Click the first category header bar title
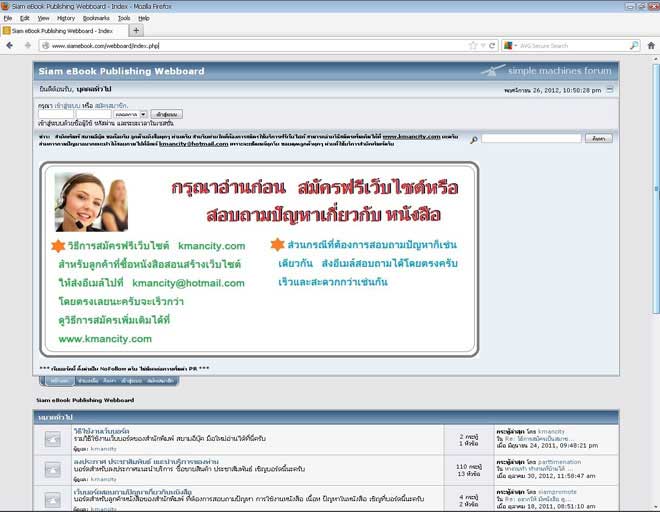This screenshot has width=660, height=512. tap(55, 417)
